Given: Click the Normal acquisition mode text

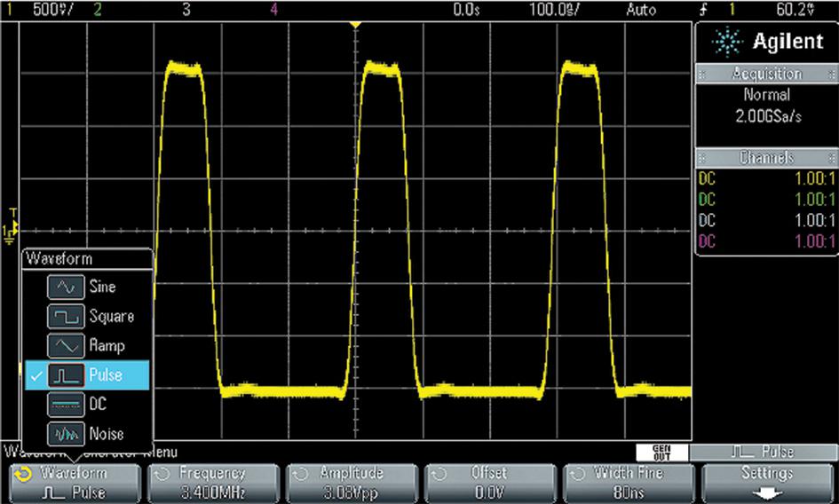Looking at the screenshot, I should [767, 95].
